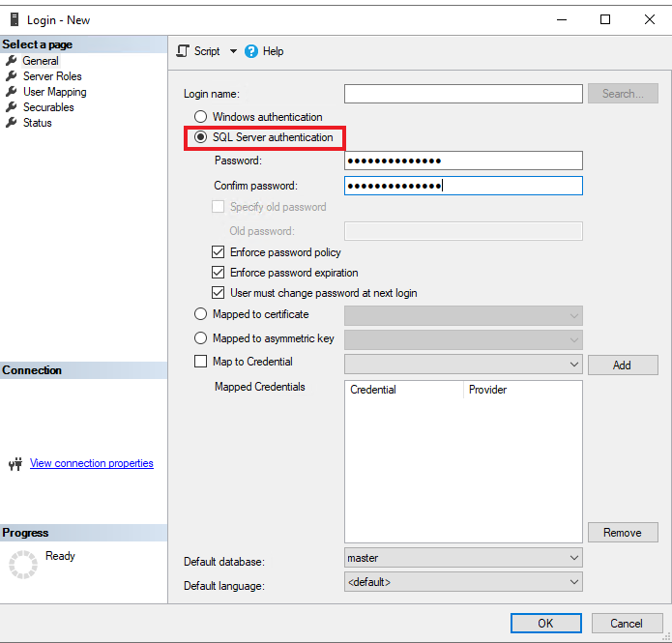The image size is (672, 643).
Task: Click the wrench icon beside Securables
Action: tap(12, 106)
